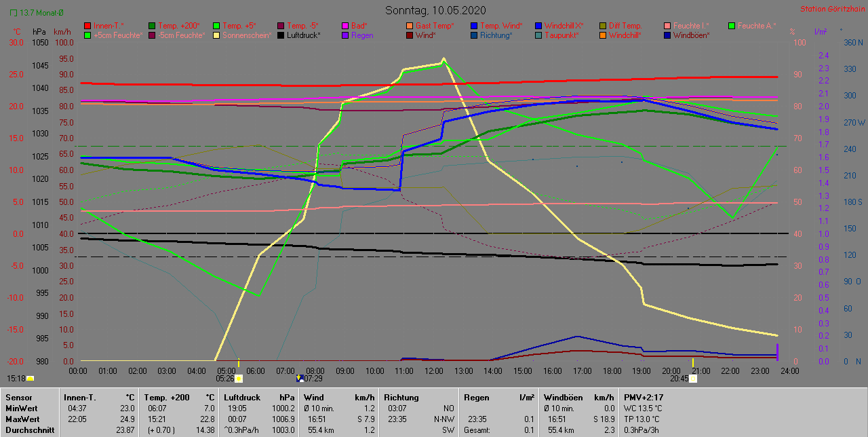Click the Temp. +200 maximum time 15:21
The height and width of the screenshot is (437, 868).
tap(155, 419)
